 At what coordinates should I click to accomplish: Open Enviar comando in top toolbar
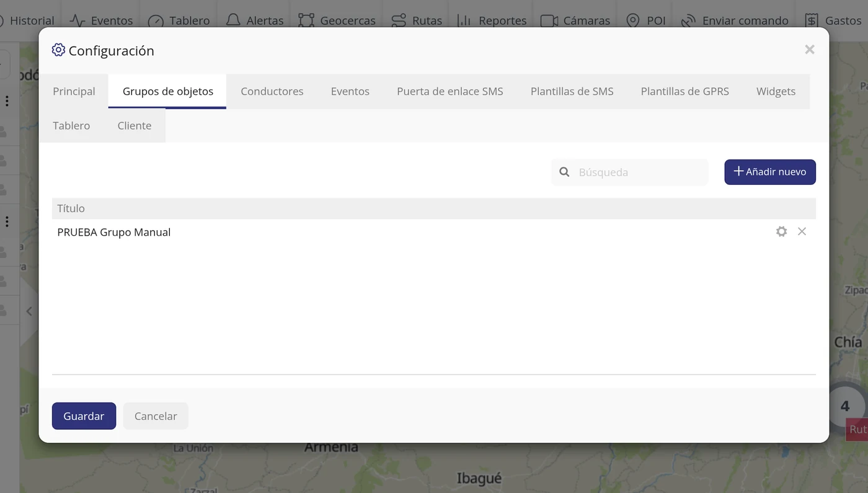tap(735, 20)
